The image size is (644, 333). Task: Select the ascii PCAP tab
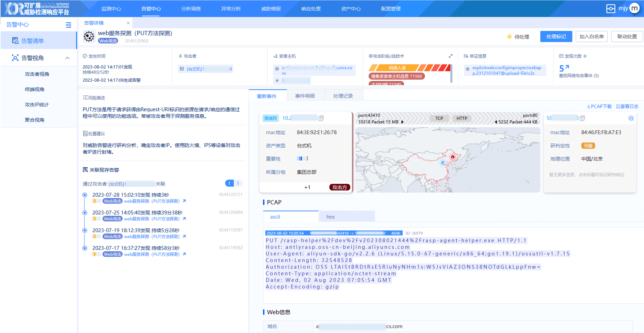click(291, 217)
